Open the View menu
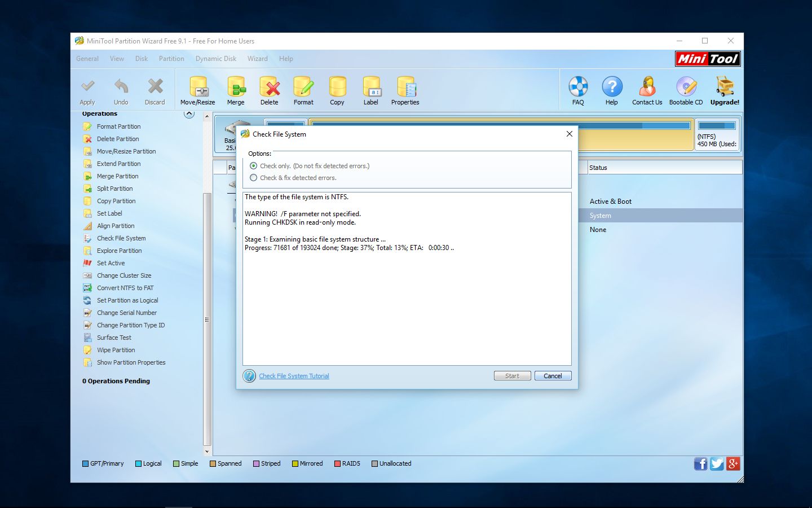Viewport: 812px width, 508px height. pos(117,59)
